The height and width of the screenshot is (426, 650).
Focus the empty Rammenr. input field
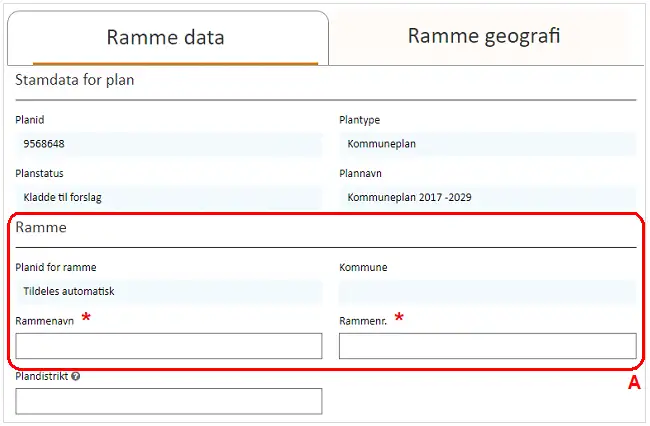(487, 346)
